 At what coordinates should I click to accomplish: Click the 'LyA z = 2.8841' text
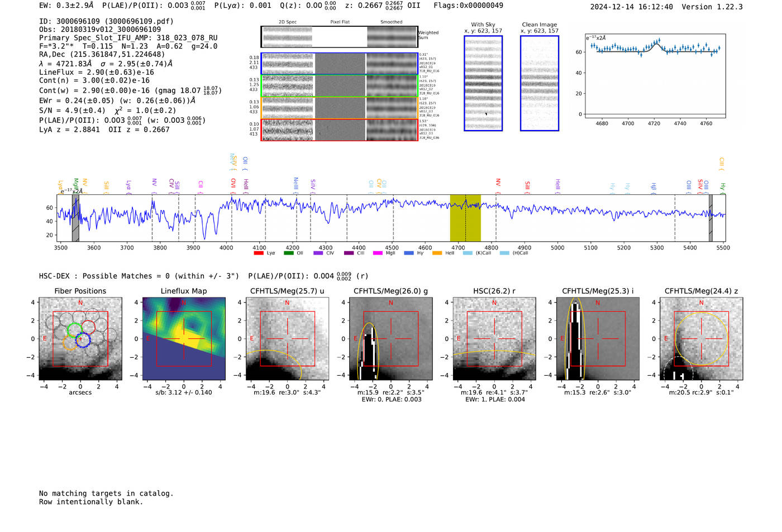pyautogui.click(x=69, y=130)
